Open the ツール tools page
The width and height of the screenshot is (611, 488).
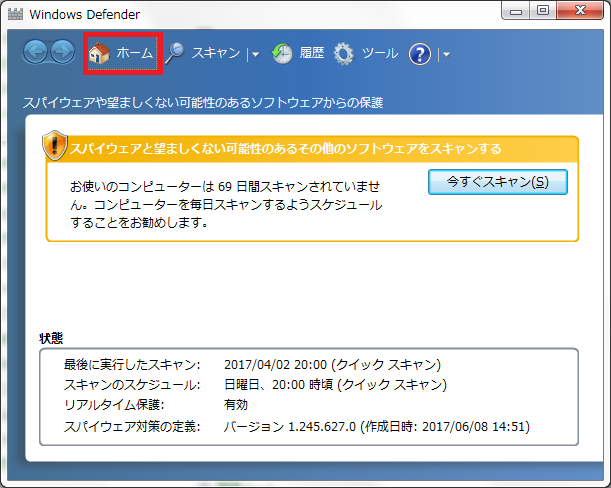click(x=380, y=53)
